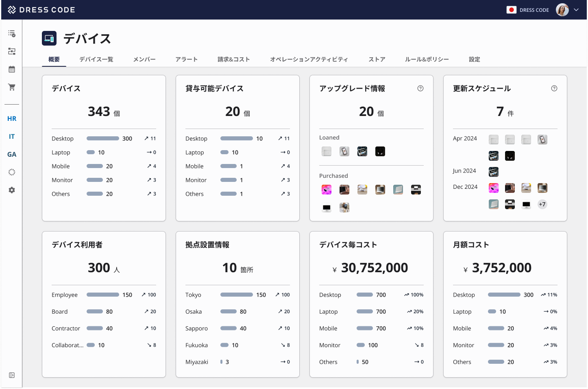Open the calendar icon in the sidebar

pyautogui.click(x=12, y=69)
